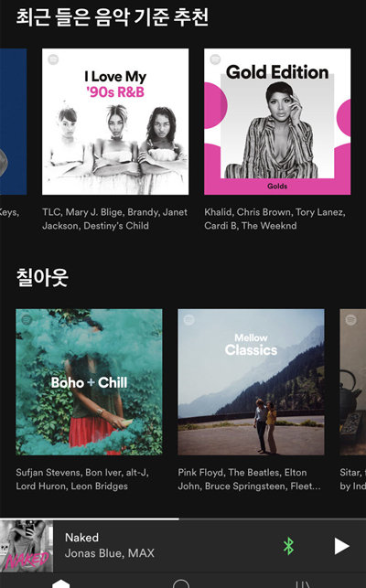Screen dimensions: 366x588
Task: Tap the Khalid, Chris Brown description text
Action: [x=274, y=219]
